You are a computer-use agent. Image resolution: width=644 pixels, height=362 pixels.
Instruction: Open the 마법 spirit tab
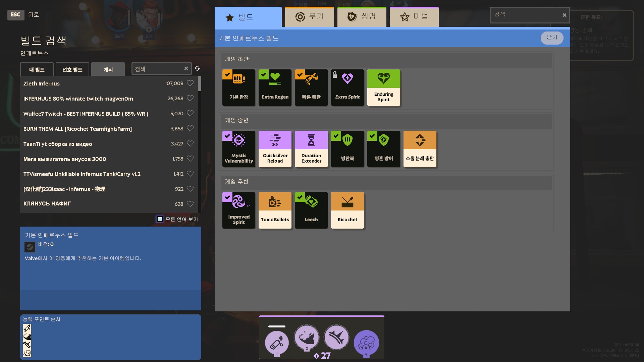pos(414,17)
